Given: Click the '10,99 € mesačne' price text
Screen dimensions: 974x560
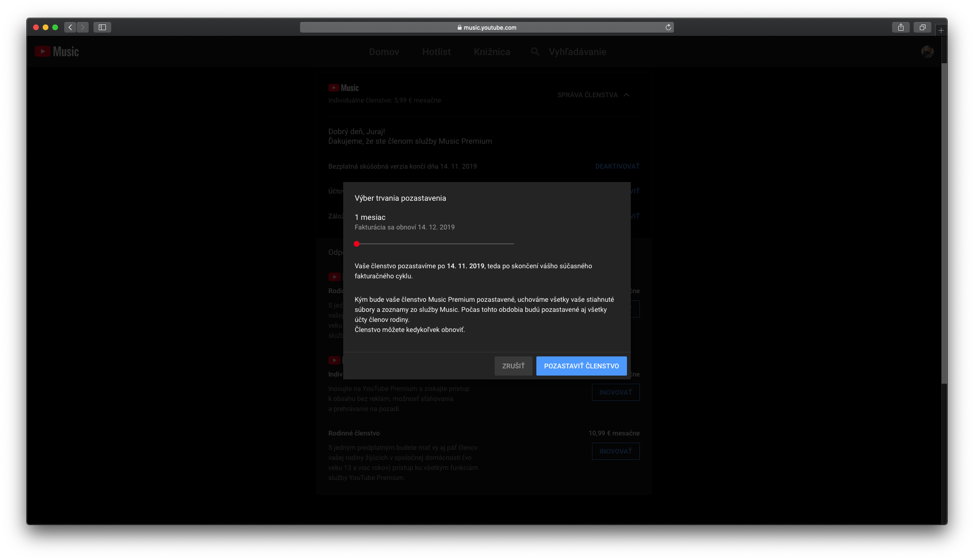Looking at the screenshot, I should [x=614, y=433].
